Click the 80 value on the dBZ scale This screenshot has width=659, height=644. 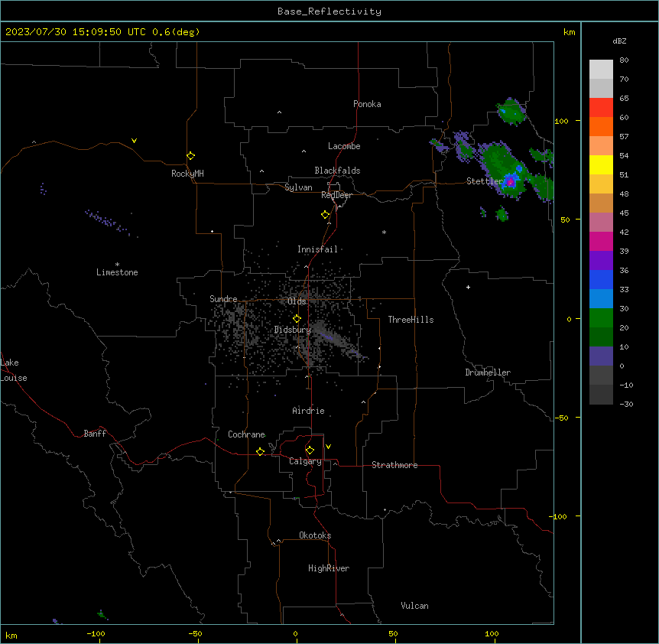click(624, 60)
